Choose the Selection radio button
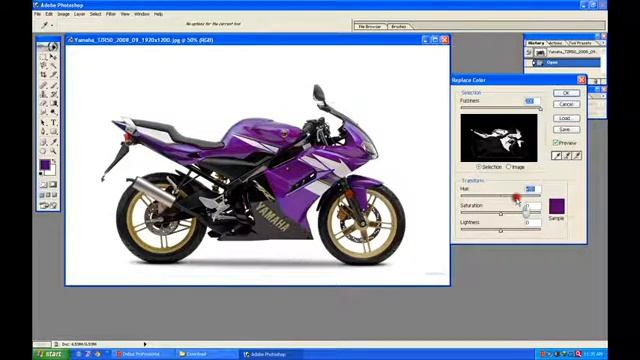This screenshot has height=360, width=640. tap(478, 167)
